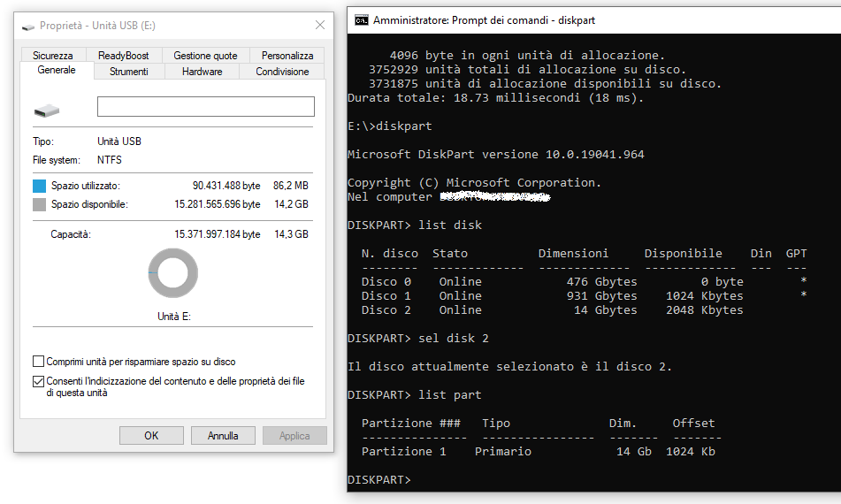
Task: Click the 'Offset' column header
Action: [693, 423]
